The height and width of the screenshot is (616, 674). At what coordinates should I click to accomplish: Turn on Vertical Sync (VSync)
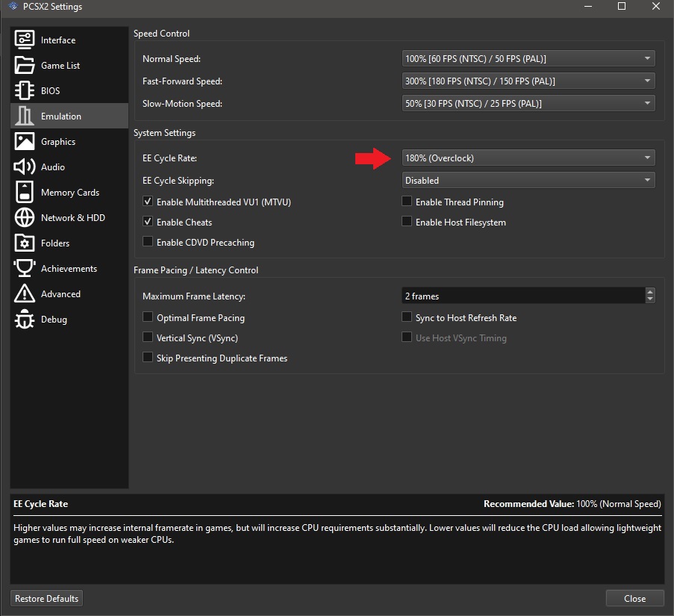pyautogui.click(x=148, y=337)
